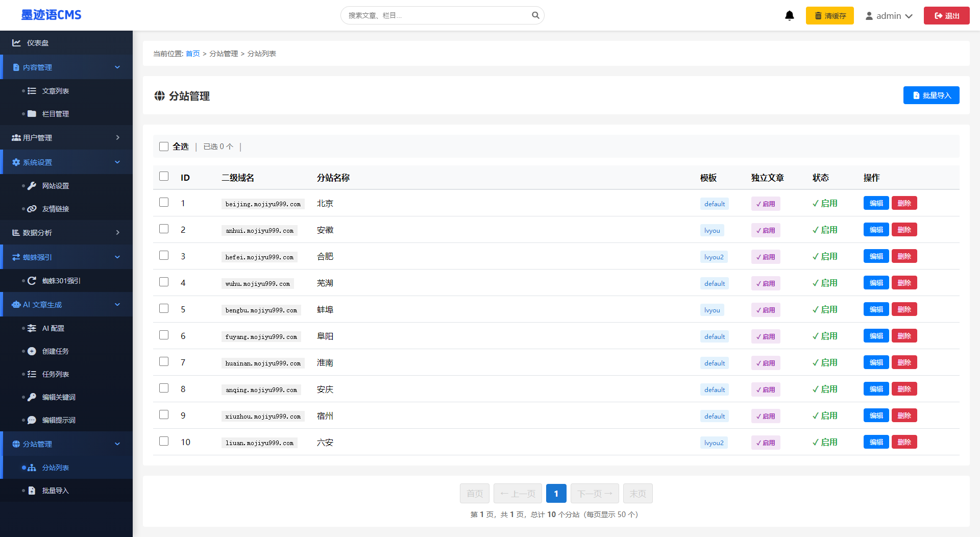Click the wrench icon for 网站设置
Screen dimensions: 980x537
[32, 186]
